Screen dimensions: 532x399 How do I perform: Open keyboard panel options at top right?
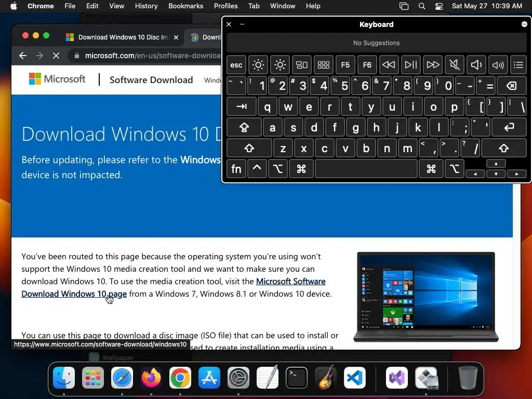524,24
